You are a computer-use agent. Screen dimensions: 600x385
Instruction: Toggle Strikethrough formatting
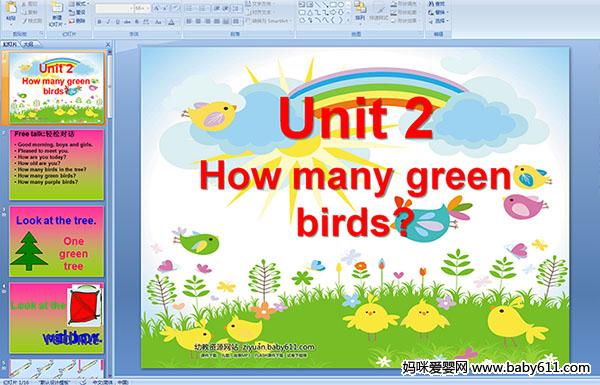pos(127,22)
